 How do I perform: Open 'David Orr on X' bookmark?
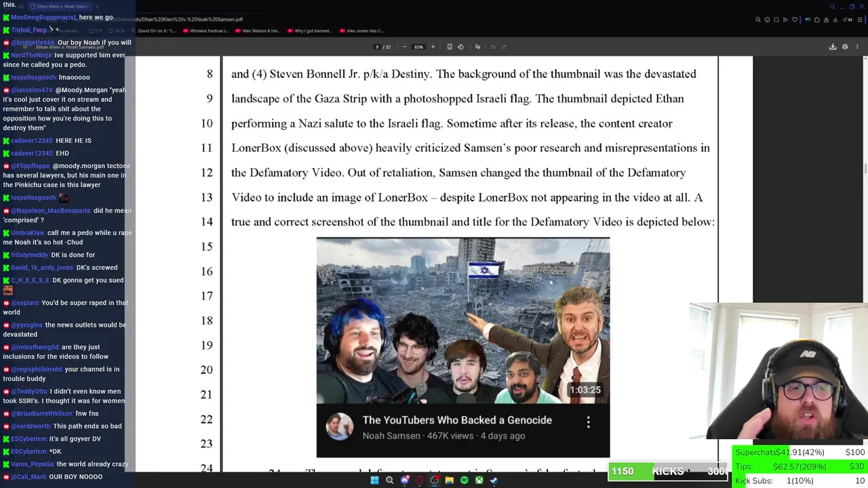[153, 30]
